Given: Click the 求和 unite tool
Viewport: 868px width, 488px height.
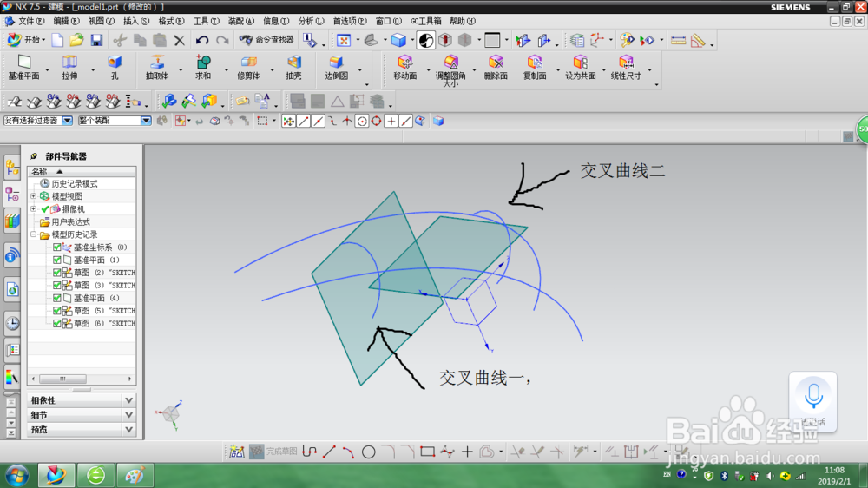Looking at the screenshot, I should click(x=203, y=68).
